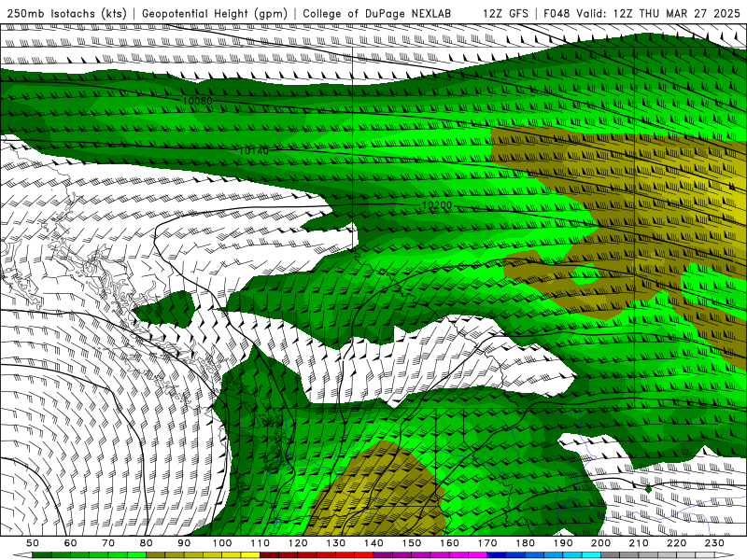
Task: Click the 'Geopotential Height (gpm)' title text
Action: click(215, 13)
